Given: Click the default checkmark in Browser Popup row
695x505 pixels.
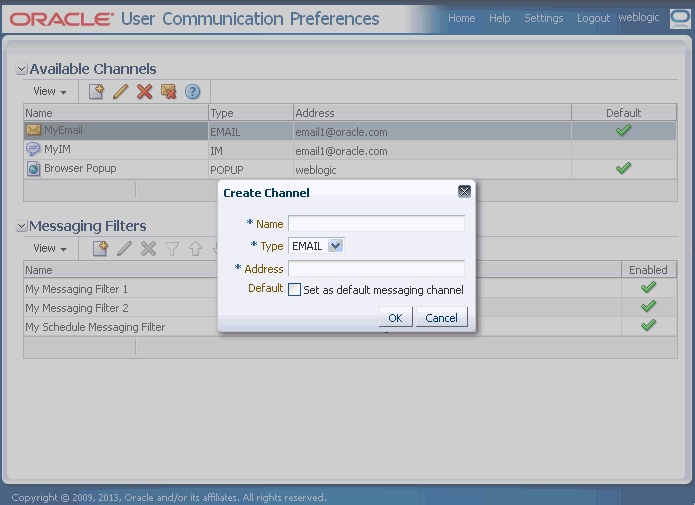Looking at the screenshot, I should tap(623, 168).
